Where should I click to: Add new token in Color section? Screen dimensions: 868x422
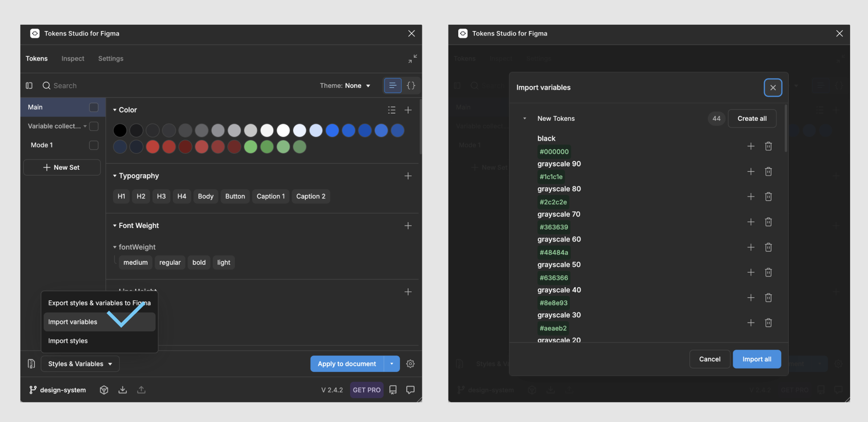click(408, 110)
